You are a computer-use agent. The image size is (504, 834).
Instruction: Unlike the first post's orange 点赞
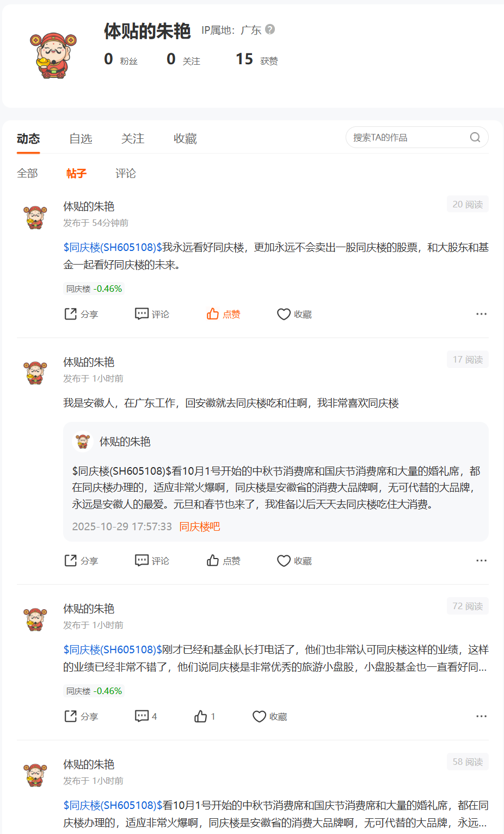click(223, 314)
